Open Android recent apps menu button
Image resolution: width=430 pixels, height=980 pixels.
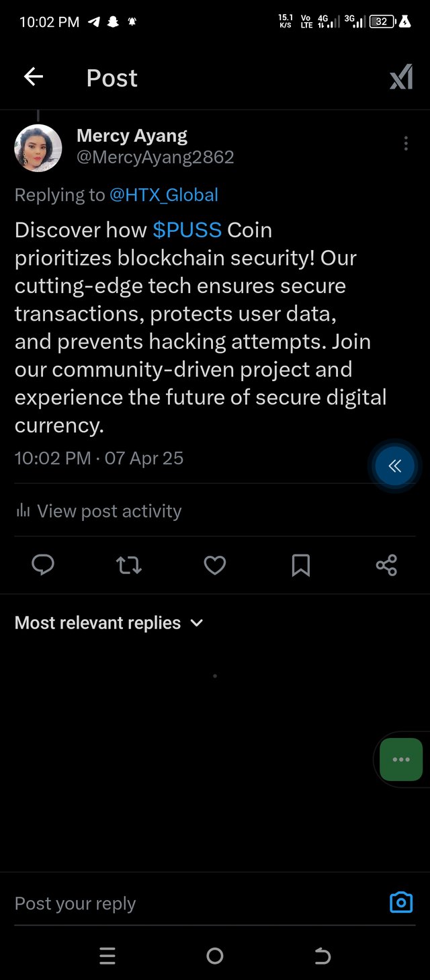pyautogui.click(x=107, y=956)
